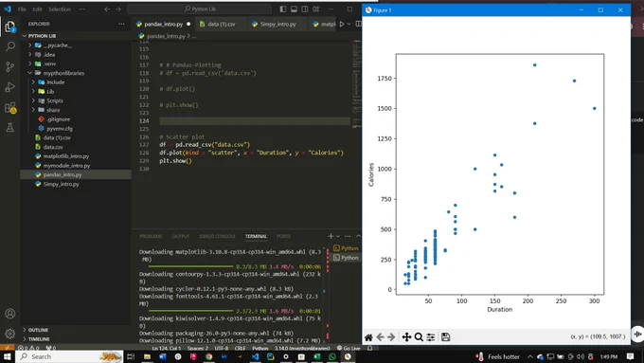Screen dimensions: 644x363
Task: Toggle the secondary side bar
Action: point(305,9)
